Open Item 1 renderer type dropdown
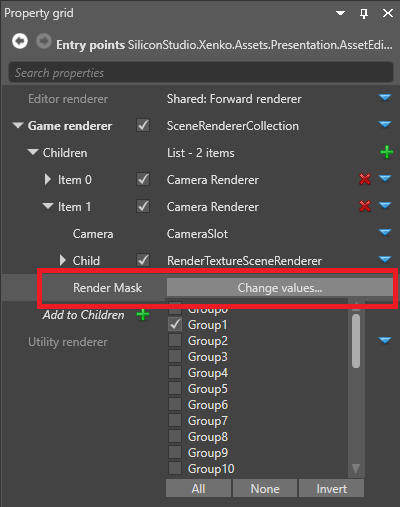The height and width of the screenshot is (507, 400). 385,205
